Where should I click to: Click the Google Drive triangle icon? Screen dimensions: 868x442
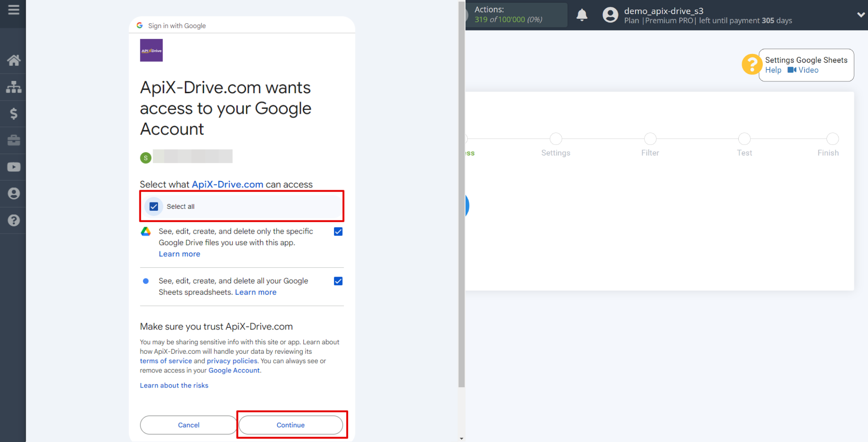tap(146, 231)
